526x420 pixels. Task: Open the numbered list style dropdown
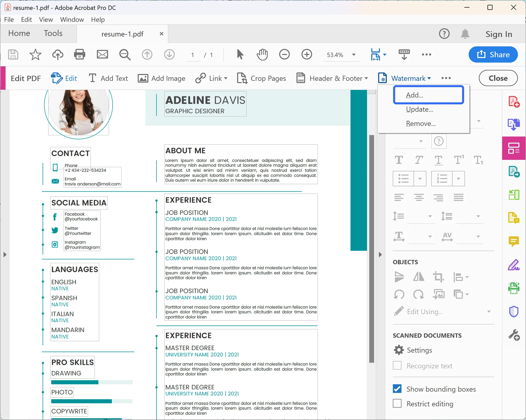coord(459,178)
